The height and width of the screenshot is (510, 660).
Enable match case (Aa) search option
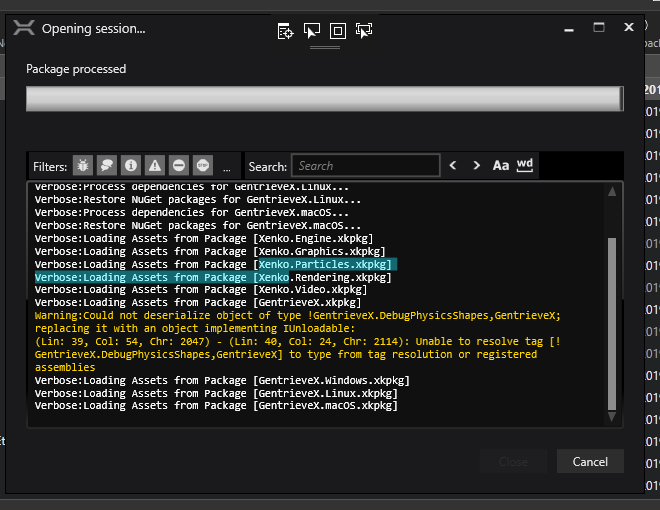[x=501, y=165]
